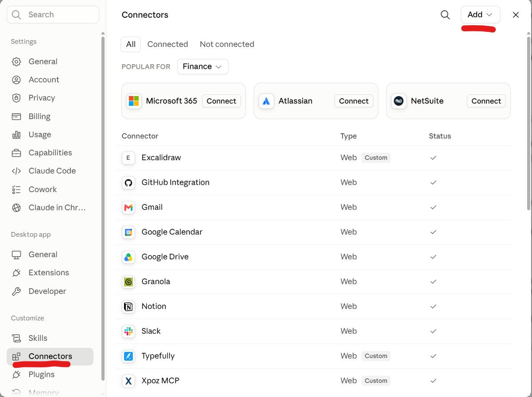Screen dimensions: 532x397
Task: Click the GitHub Integration octocat icon
Action: pyautogui.click(x=128, y=182)
